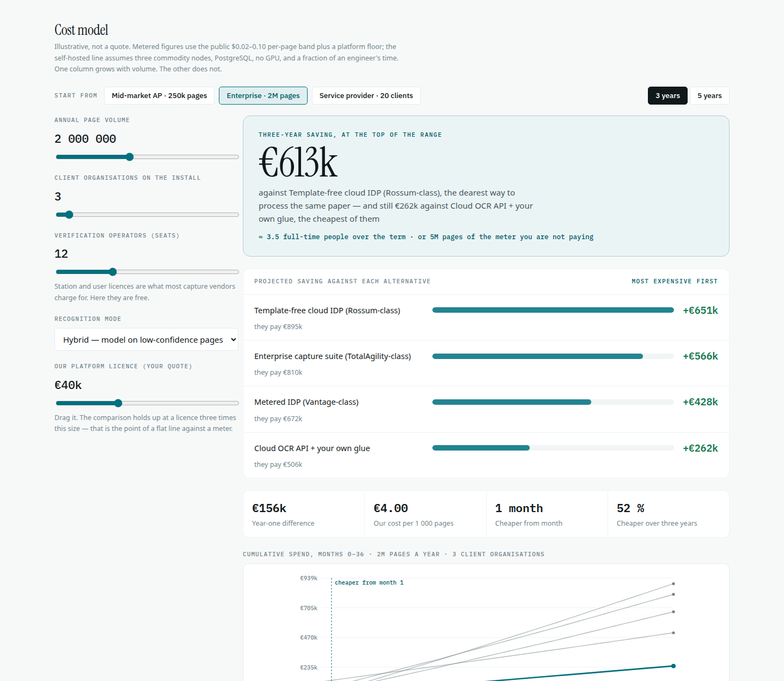Click the 'they pay €672k' text
The width and height of the screenshot is (784, 681).
(278, 419)
